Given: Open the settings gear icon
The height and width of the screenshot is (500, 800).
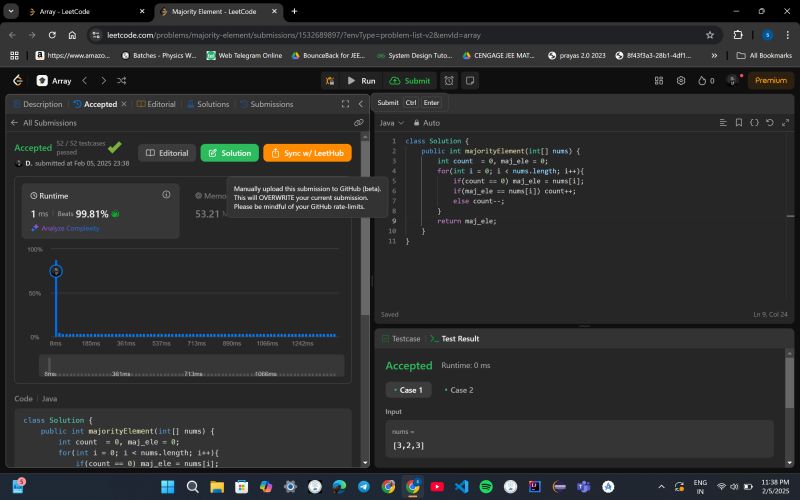Looking at the screenshot, I should [681, 80].
